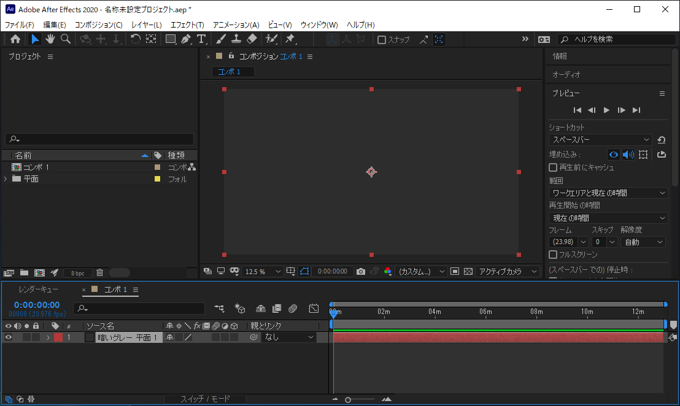Jump to first frame in Preview panel
This screenshot has width=680, height=406.
click(577, 110)
